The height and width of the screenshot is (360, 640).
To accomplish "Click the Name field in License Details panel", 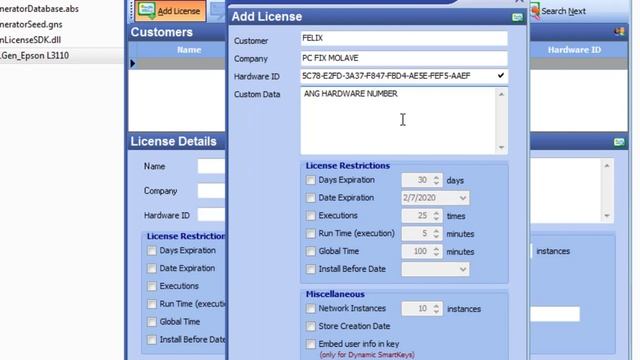I will (211, 166).
